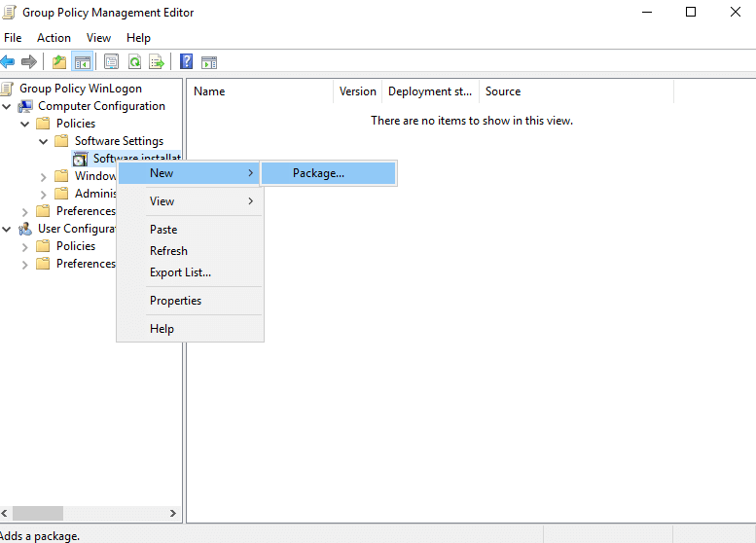Viewport: 756px width, 543px height.
Task: Click the green Refresh toolbar icon
Action: (x=134, y=62)
